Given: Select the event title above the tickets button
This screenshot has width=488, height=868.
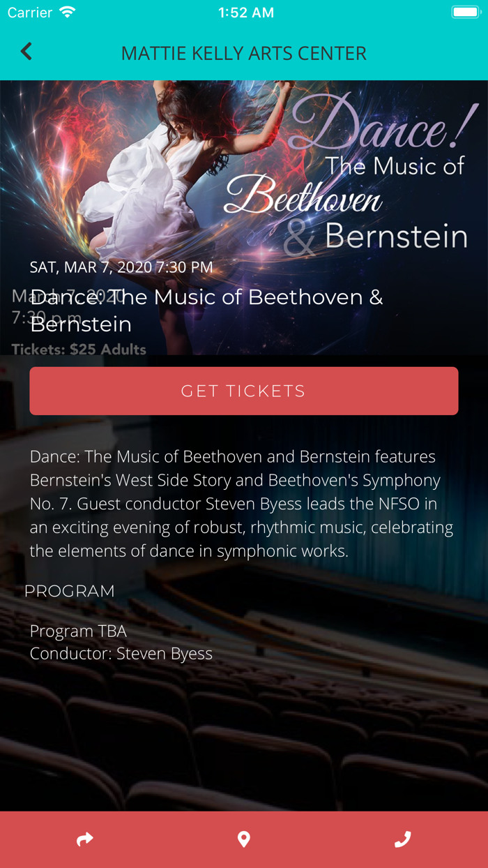Looking at the screenshot, I should [x=206, y=310].
